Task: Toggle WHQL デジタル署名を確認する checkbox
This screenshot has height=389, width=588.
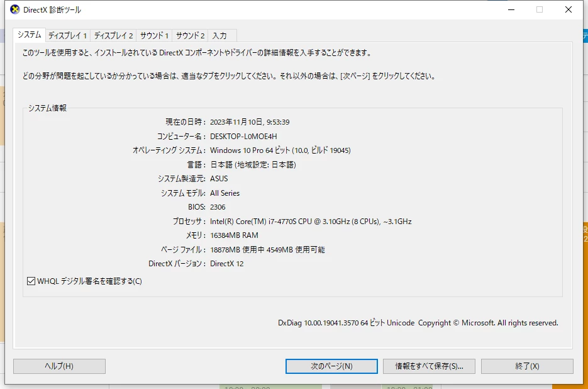Action: [x=31, y=281]
